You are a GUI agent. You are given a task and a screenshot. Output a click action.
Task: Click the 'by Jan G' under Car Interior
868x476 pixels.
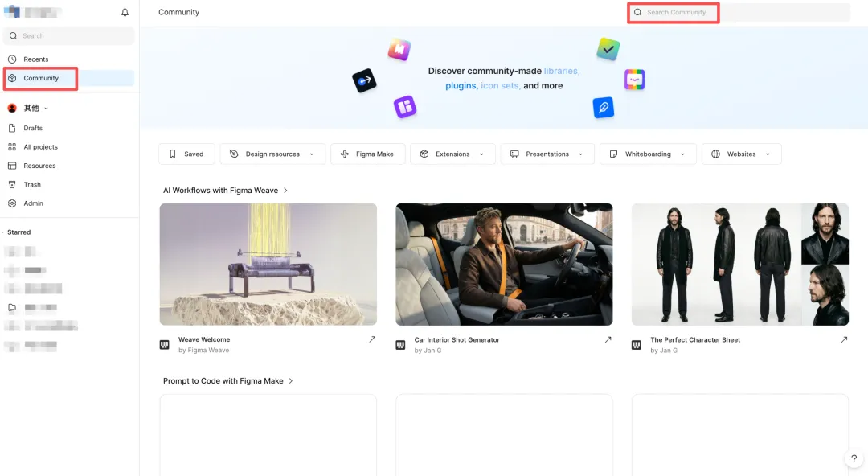pyautogui.click(x=428, y=351)
